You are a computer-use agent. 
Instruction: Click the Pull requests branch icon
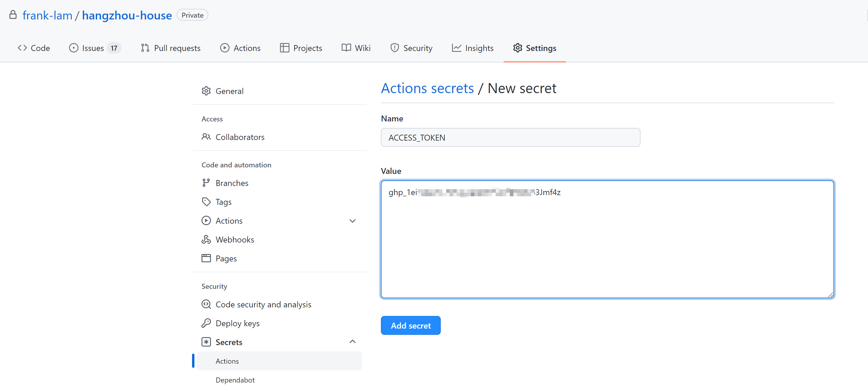[x=145, y=48]
